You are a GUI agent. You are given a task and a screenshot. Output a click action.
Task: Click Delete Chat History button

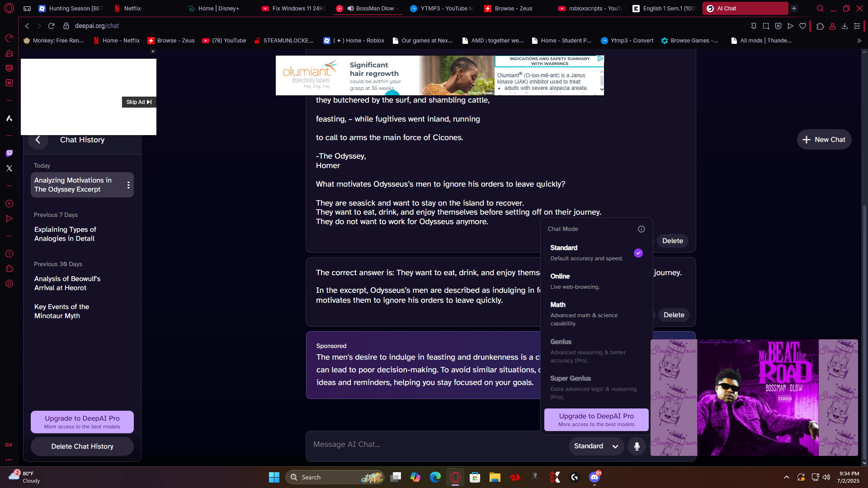coord(82,446)
